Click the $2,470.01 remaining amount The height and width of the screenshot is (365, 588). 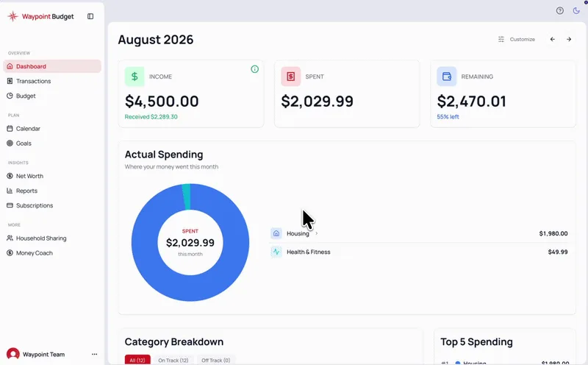(x=471, y=101)
